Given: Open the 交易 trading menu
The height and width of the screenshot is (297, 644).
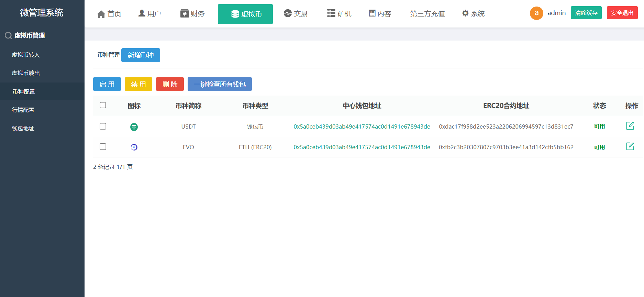Looking at the screenshot, I should [296, 13].
